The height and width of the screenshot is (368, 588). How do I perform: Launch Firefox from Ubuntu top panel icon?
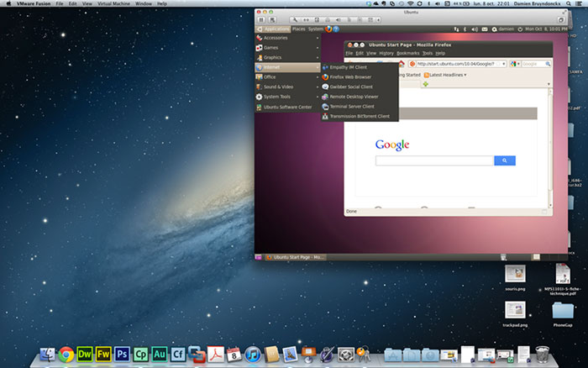point(328,29)
